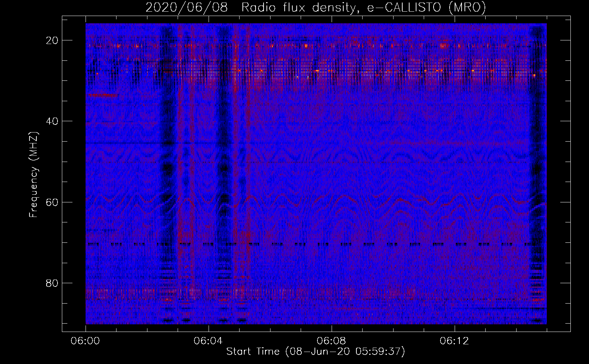Click the 06:00 time tick label
Viewport: 589px width, 364px height.
(x=86, y=341)
